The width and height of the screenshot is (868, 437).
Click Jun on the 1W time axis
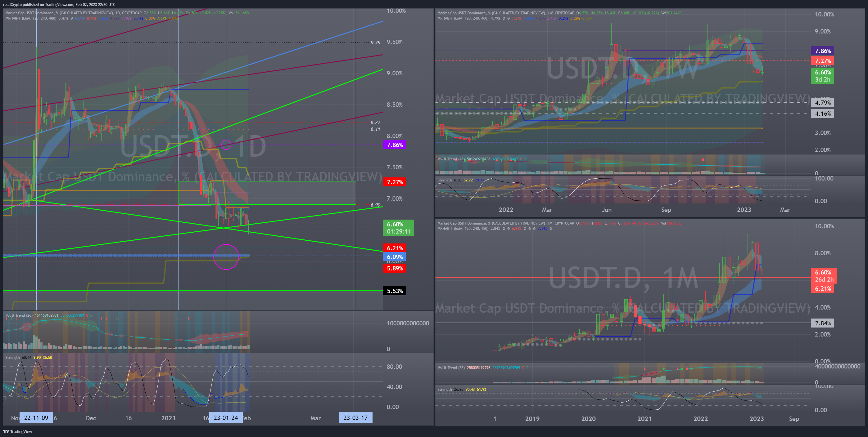607,210
